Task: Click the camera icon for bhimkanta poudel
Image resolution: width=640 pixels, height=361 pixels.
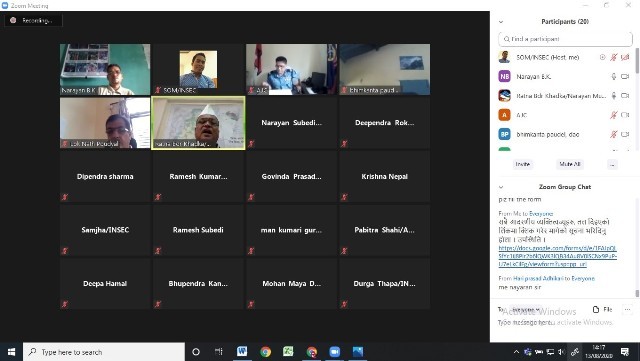Action: point(625,134)
